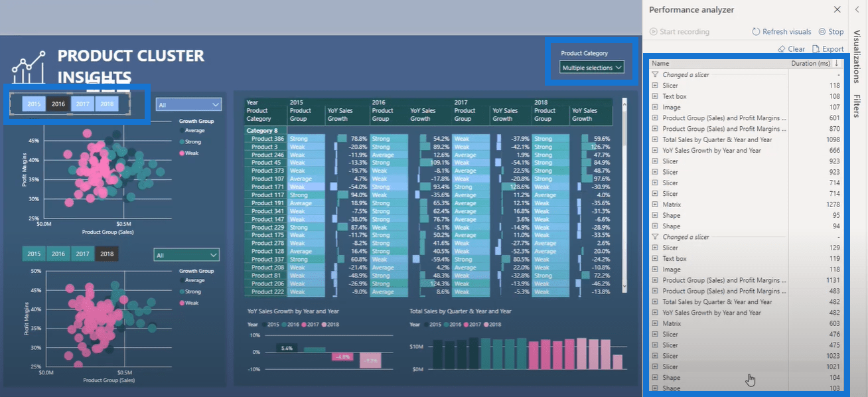Expand the Product Group row with duration 601
The image size is (868, 397).
point(655,118)
